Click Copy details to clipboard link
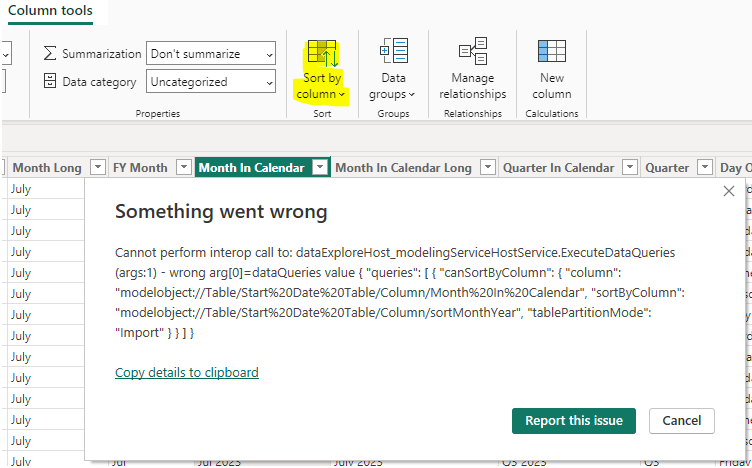 point(187,372)
